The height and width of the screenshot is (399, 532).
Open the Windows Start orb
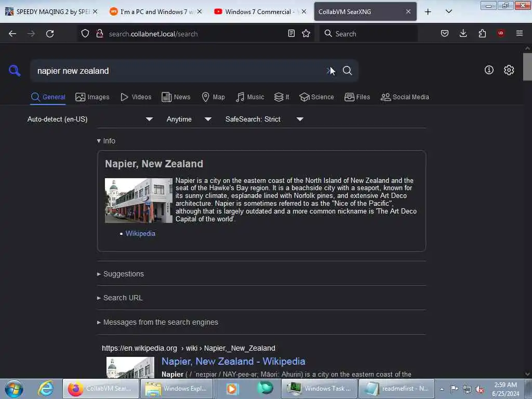[14, 389]
